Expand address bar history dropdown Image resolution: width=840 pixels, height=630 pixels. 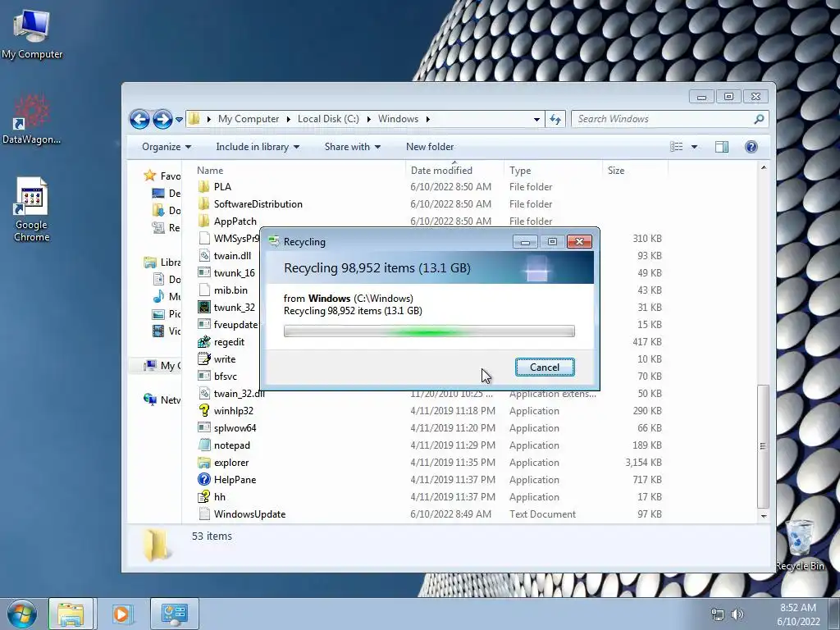pyautogui.click(x=536, y=120)
